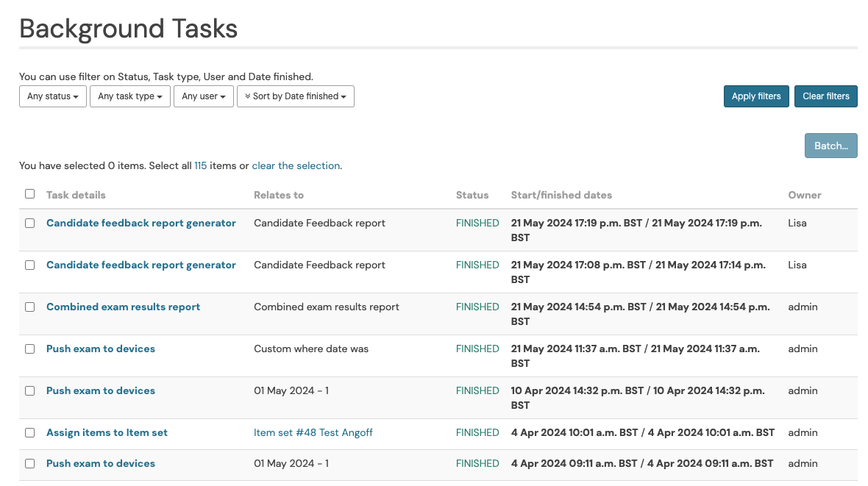This screenshot has width=868, height=486.
Task: Open Candidate feedback report generator from 17:08
Action: point(140,265)
